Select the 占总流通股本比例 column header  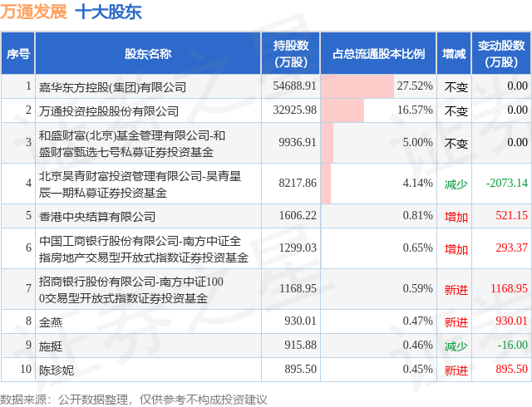click(x=378, y=54)
